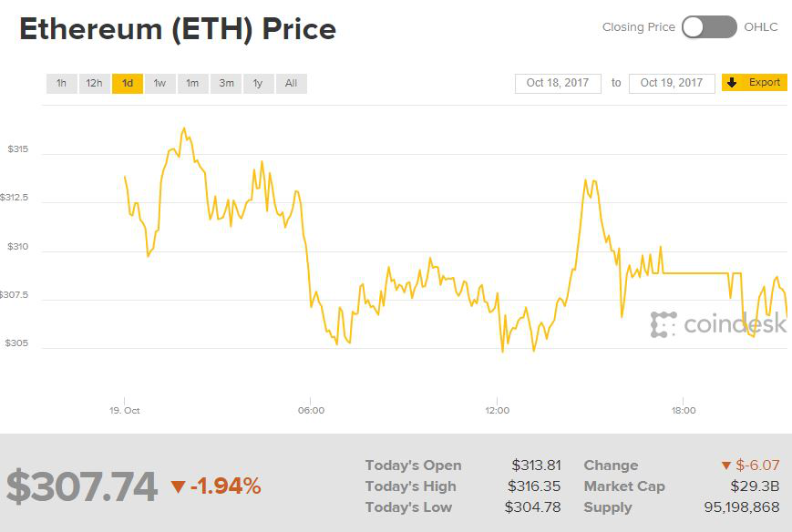Screen dimensions: 792x532
Task: Click the Oct 18, 2017 start date field
Action: tap(558, 83)
